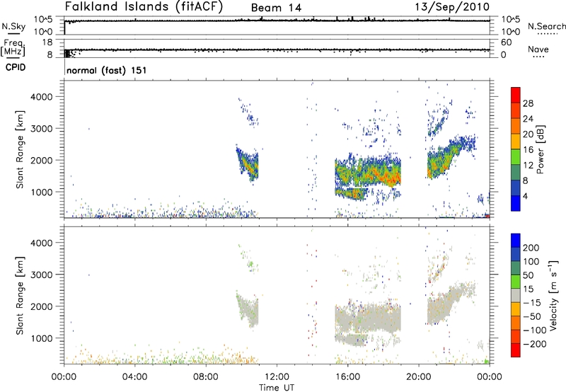Viewport: 566px width, 392px height.
Task: Click the '2000' tick of the velocity panel
Action: pos(42,306)
